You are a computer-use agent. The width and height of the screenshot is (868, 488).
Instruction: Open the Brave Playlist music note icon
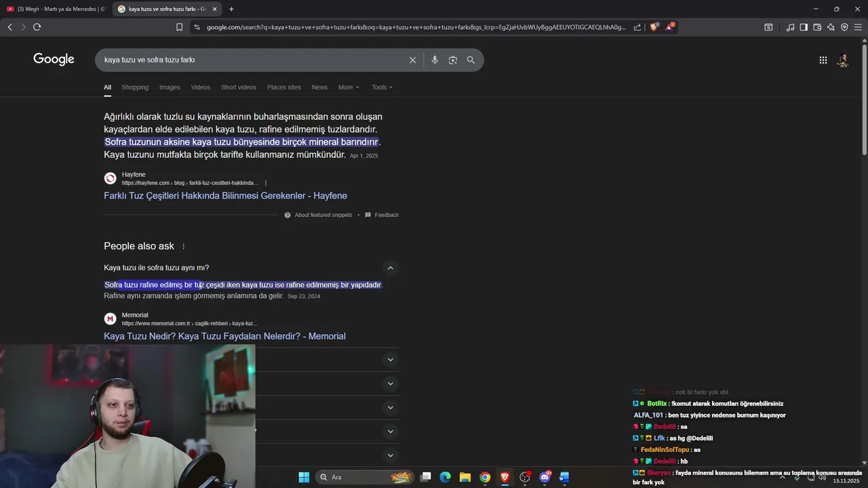(x=790, y=27)
